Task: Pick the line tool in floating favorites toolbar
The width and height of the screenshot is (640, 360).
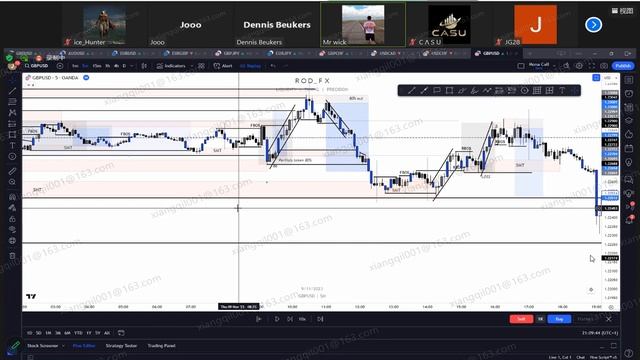Action: pyautogui.click(x=411, y=91)
